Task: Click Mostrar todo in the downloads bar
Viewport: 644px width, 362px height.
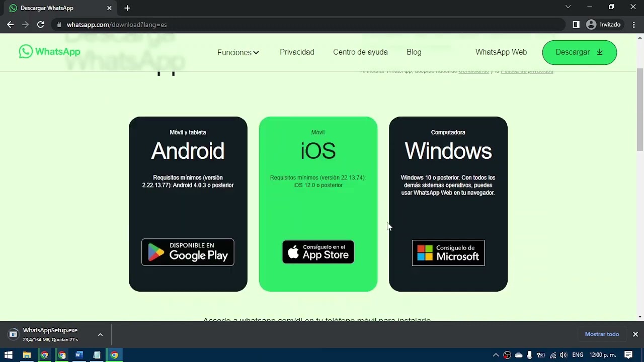Action: pos(602,334)
